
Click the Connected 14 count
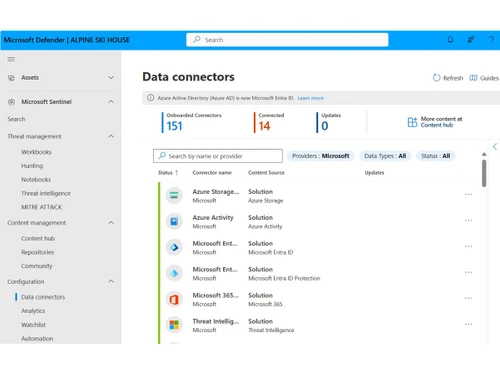[x=264, y=126]
